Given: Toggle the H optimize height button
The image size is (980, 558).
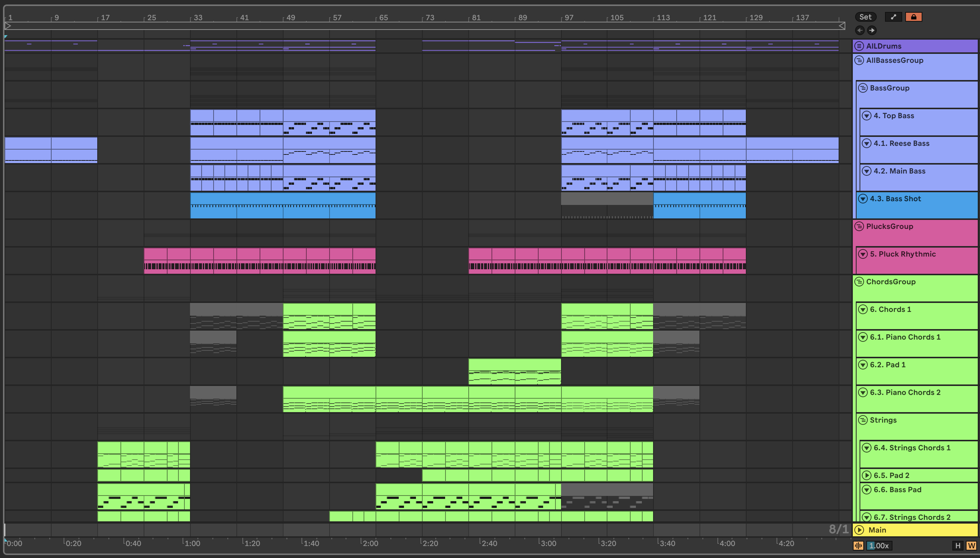Looking at the screenshot, I should click(x=958, y=545).
